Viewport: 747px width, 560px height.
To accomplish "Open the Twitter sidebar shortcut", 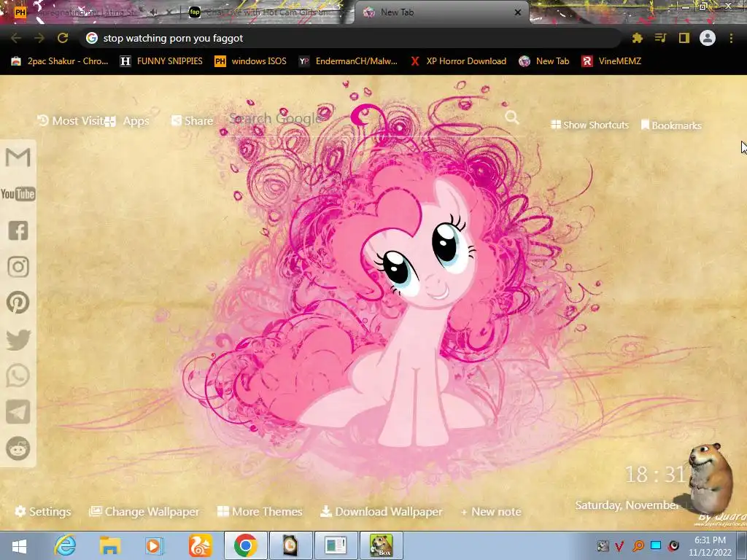I will tap(18, 340).
